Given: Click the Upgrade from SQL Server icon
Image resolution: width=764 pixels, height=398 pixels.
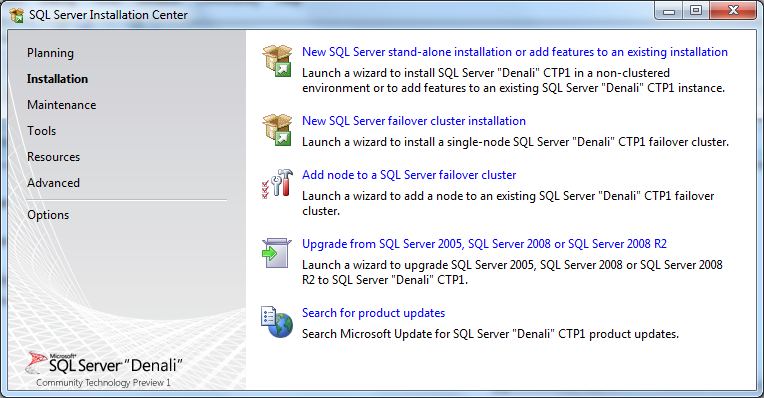Looking at the screenshot, I should point(276,253).
